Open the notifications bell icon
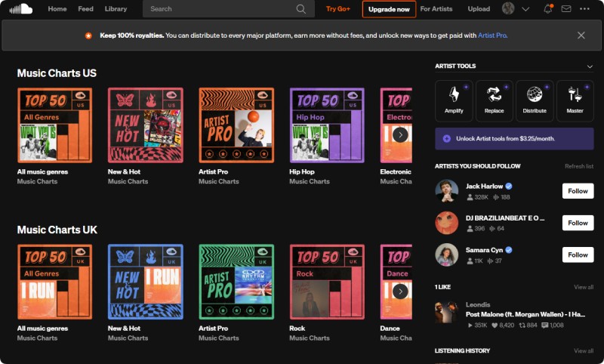Viewport: 604px width, 364px height. [547, 9]
